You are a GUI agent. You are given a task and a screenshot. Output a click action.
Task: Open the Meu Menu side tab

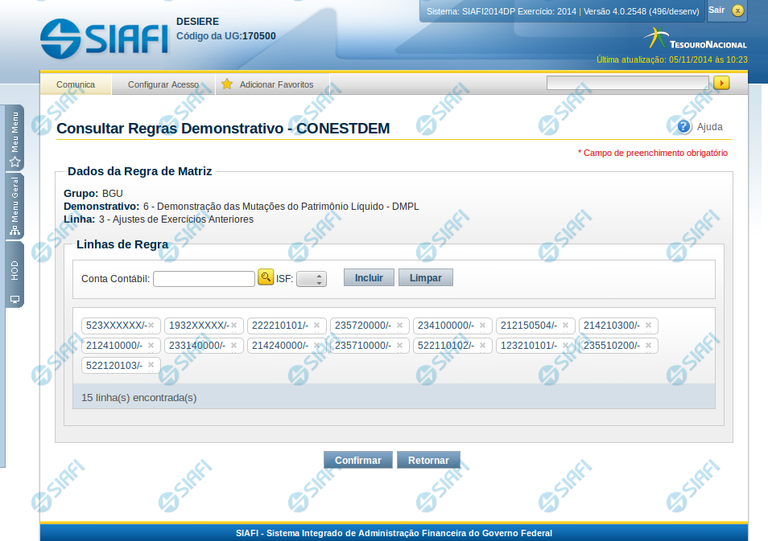coord(15,138)
